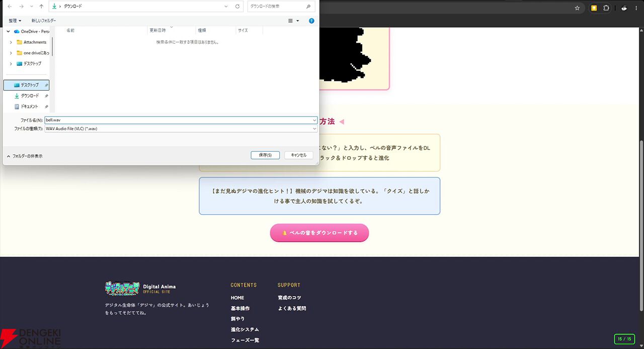Select OneDrive - Personal in sidebar
The height and width of the screenshot is (349, 644).
(32, 31)
